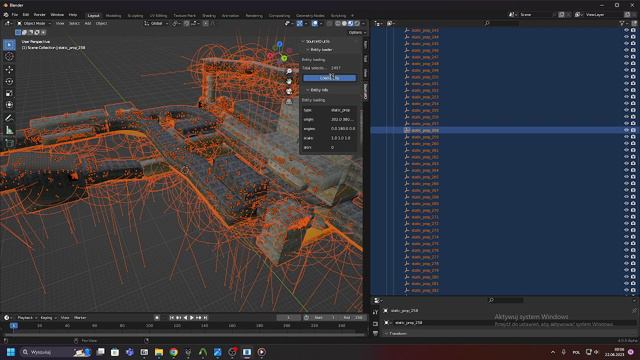
Task: Click the blue playhead at frame 1
Action: (13, 325)
